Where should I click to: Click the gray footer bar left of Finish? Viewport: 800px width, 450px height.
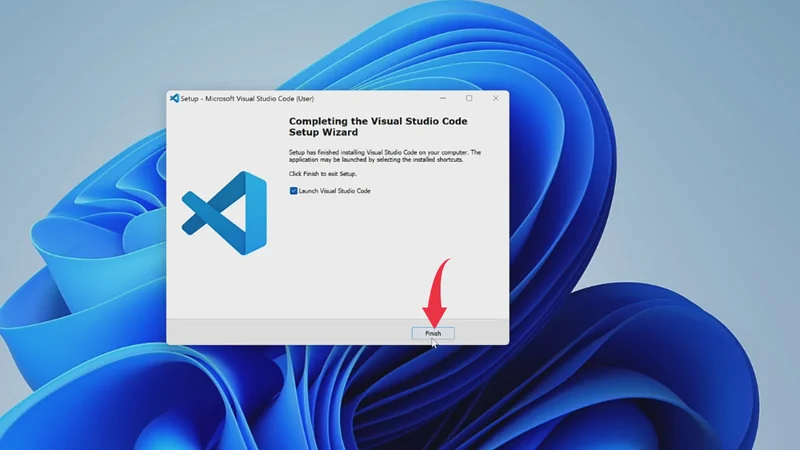click(280, 333)
